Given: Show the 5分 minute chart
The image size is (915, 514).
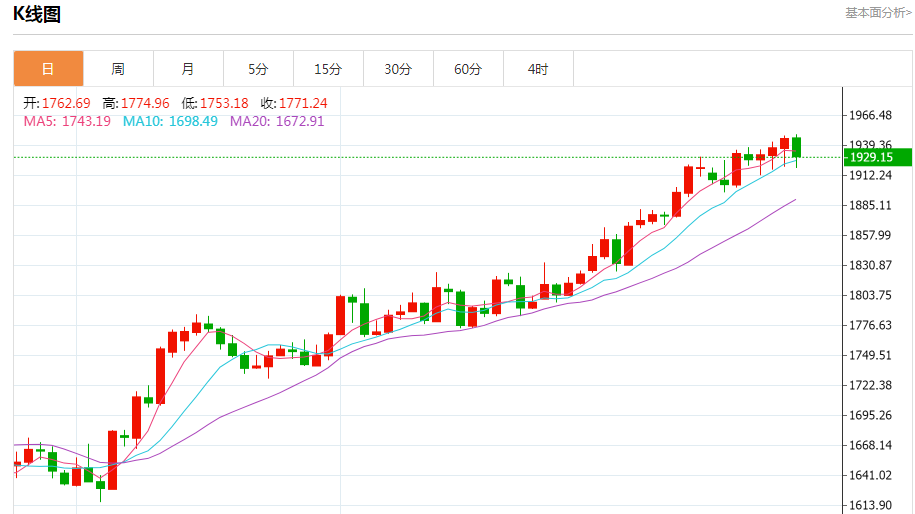Looking at the screenshot, I should [x=258, y=69].
